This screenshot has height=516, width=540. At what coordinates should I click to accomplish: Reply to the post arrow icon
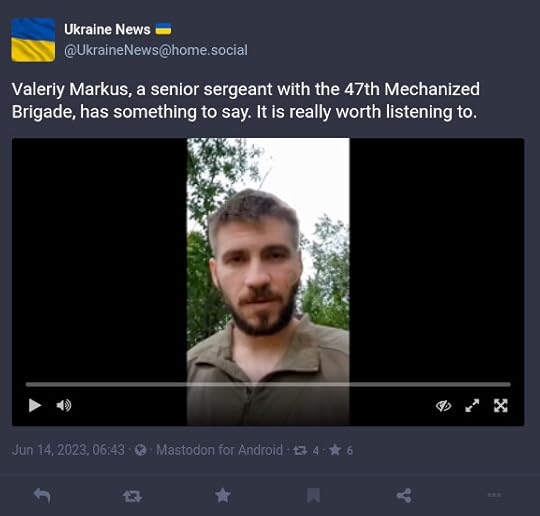[42, 496]
